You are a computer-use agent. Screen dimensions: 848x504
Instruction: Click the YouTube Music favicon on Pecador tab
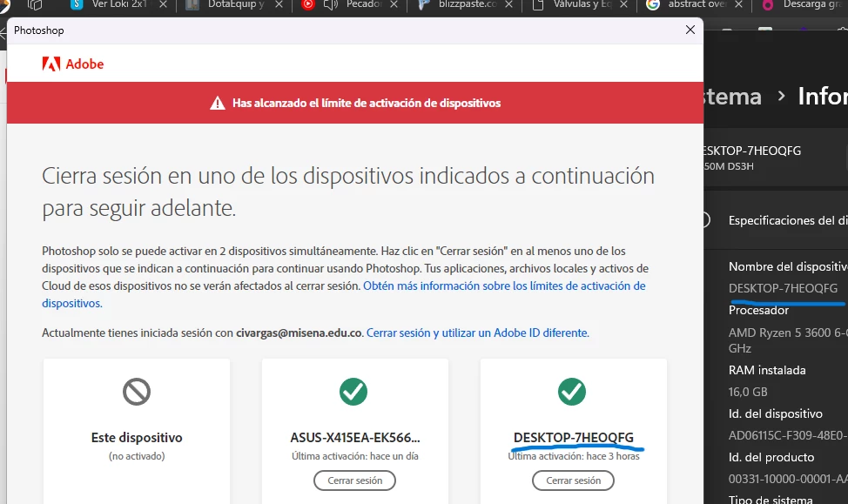(307, 5)
